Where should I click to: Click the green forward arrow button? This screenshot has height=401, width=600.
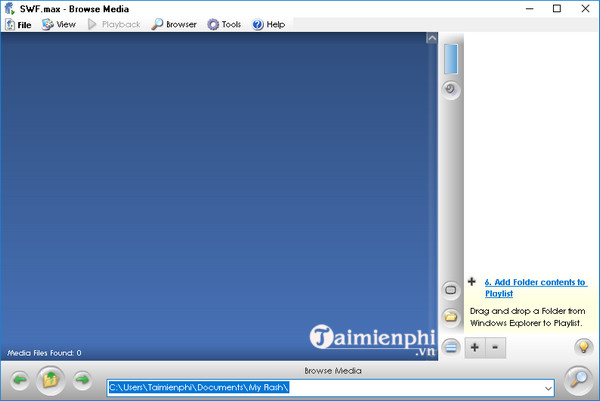(82, 380)
